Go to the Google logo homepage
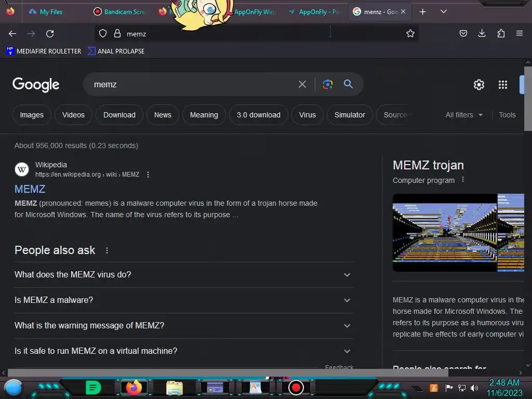This screenshot has width=532, height=399. pos(36,85)
